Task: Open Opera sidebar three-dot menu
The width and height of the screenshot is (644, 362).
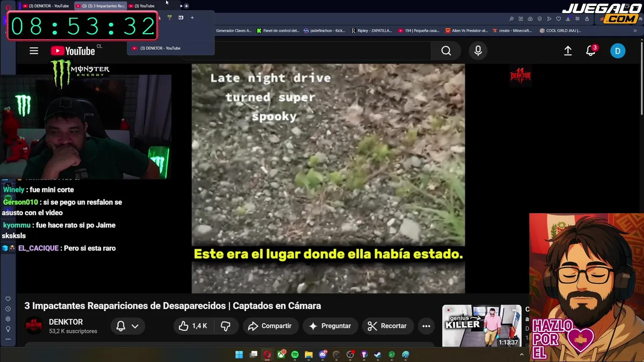Action: [x=8, y=339]
